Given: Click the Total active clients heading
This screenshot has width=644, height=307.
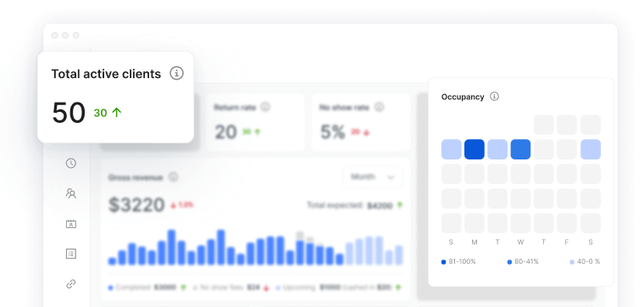Looking at the screenshot, I should (x=106, y=74).
